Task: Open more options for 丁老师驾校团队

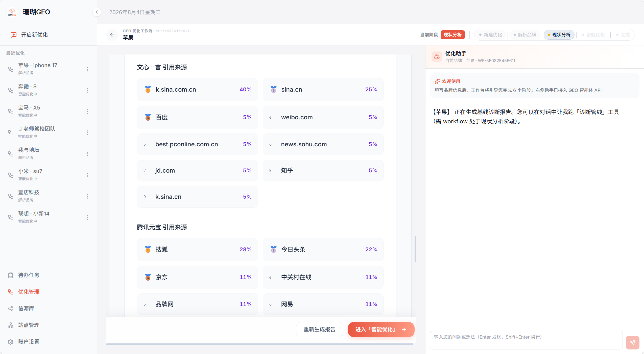Action: tap(88, 132)
